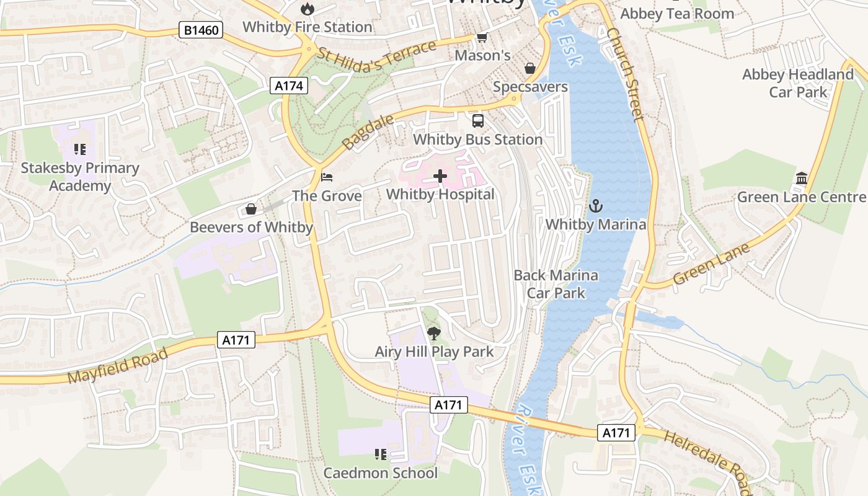Select the Stakesby Primary Academy school icon
This screenshot has height=496, width=868.
click(x=79, y=149)
